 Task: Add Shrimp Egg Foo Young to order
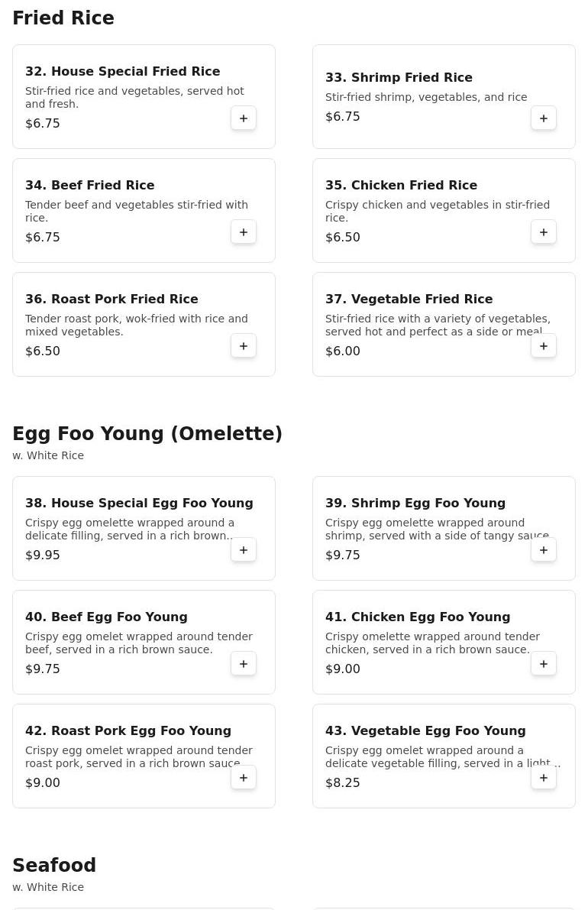pos(544,550)
